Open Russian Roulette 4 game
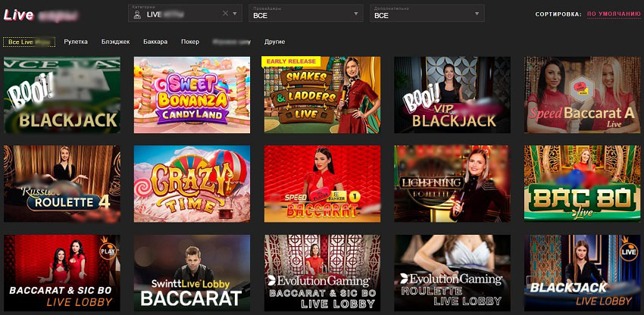This screenshot has height=315, width=644. (62, 183)
